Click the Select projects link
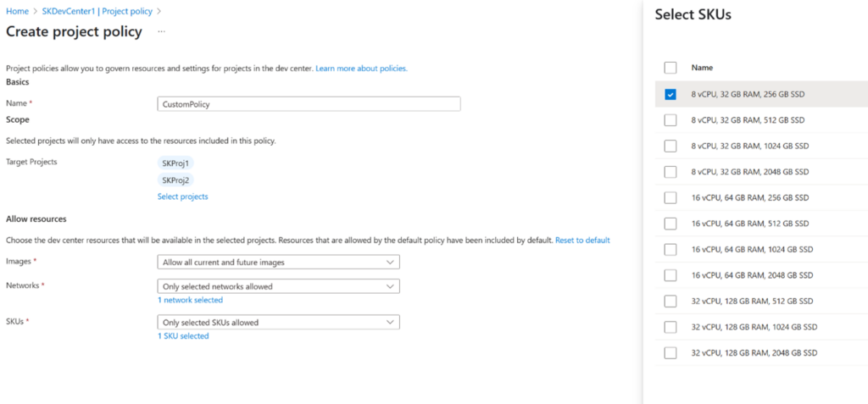Image resolution: width=868 pixels, height=404 pixels. [x=182, y=196]
